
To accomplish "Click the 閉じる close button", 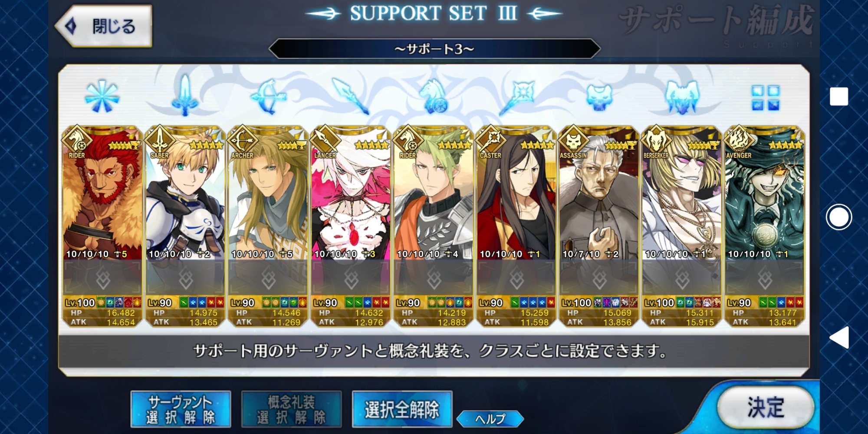I will tap(104, 26).
